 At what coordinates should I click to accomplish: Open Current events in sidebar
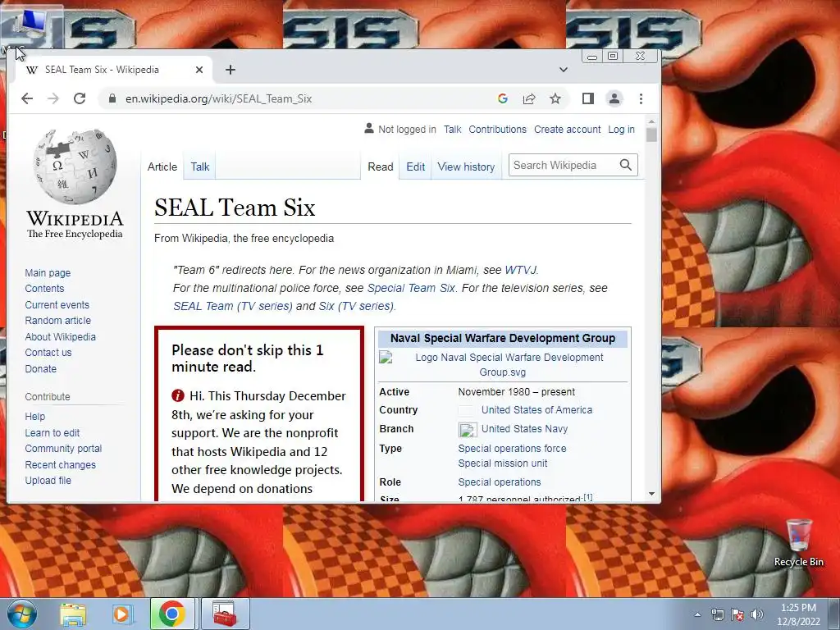[57, 305]
